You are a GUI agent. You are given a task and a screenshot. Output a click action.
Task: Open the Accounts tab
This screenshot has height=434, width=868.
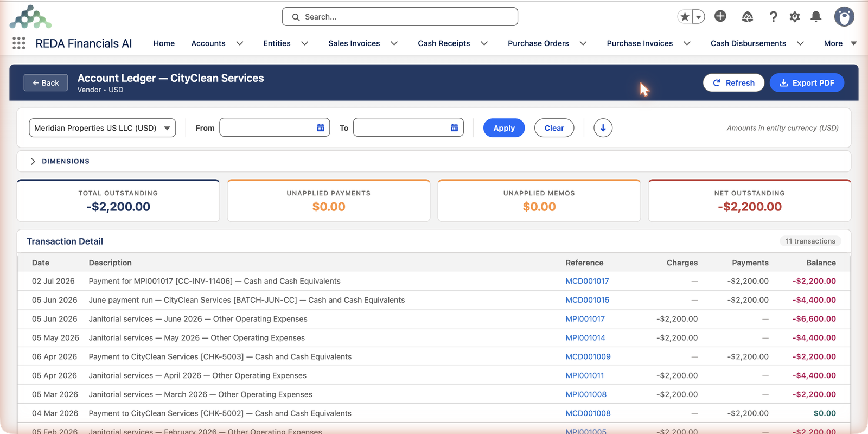point(208,43)
